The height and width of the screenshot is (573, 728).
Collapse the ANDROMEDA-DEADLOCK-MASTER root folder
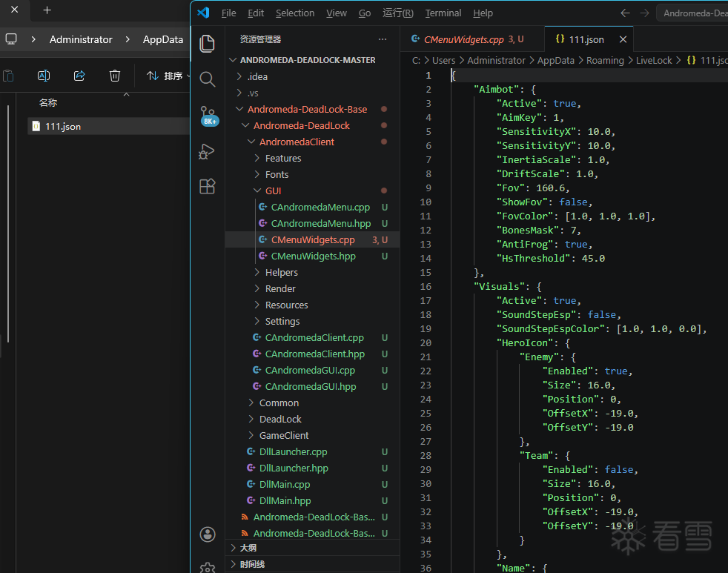tap(312, 60)
